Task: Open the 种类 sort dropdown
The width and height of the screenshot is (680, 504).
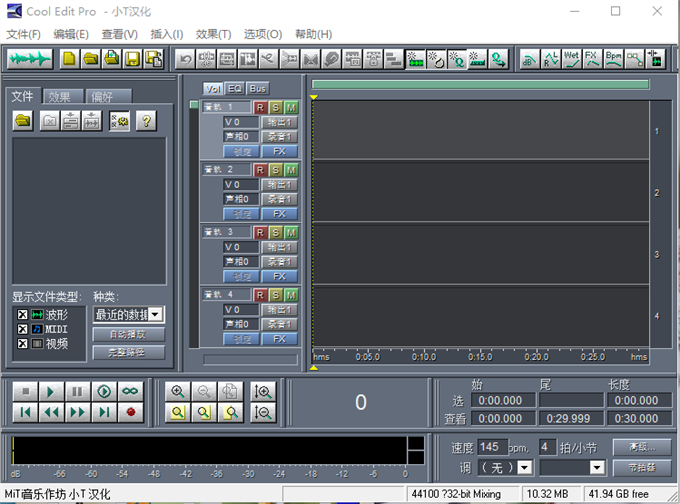Action: coord(155,314)
